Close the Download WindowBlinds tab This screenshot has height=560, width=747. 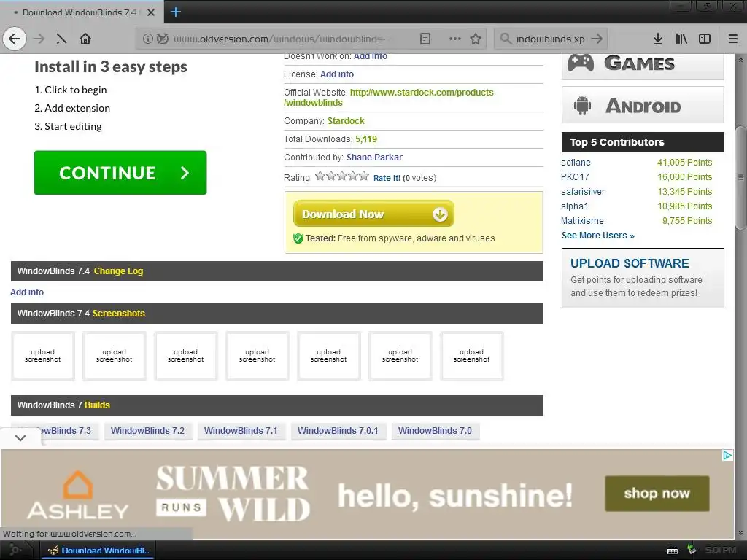pyautogui.click(x=150, y=12)
